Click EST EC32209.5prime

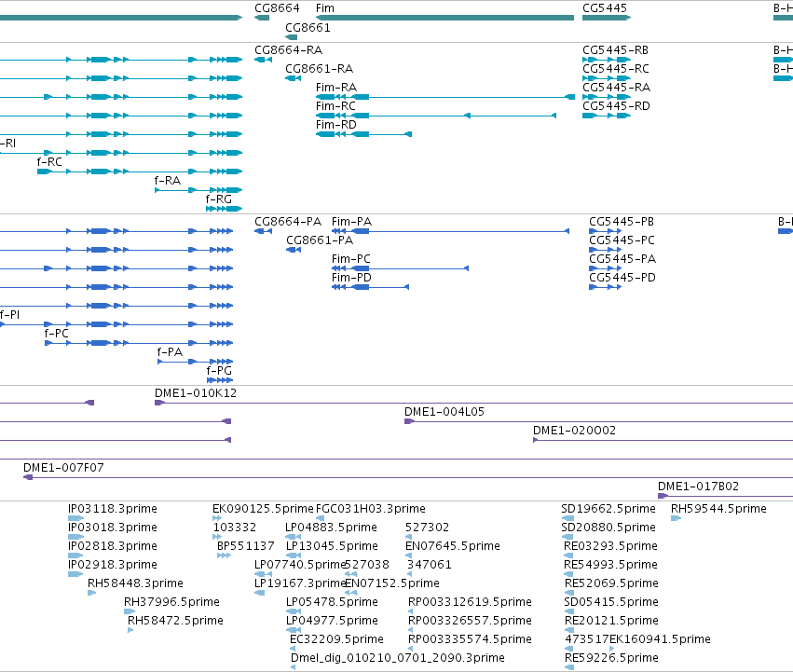click(336, 639)
